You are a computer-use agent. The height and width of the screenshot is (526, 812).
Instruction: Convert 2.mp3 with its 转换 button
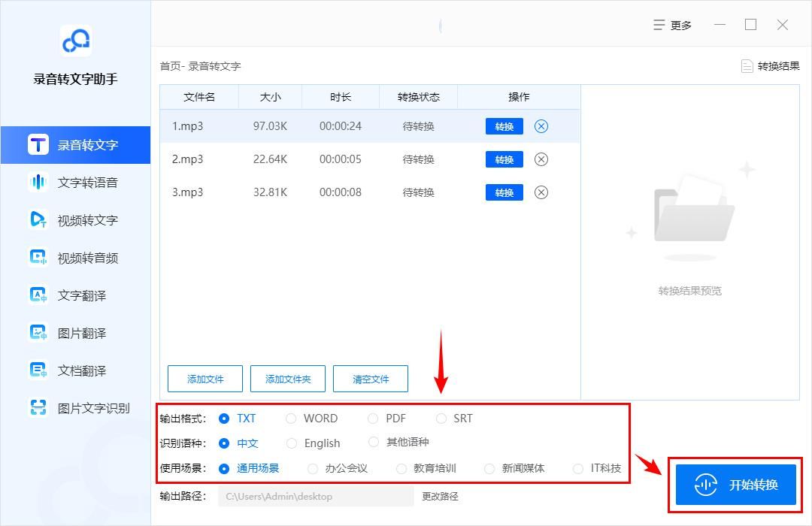504,159
